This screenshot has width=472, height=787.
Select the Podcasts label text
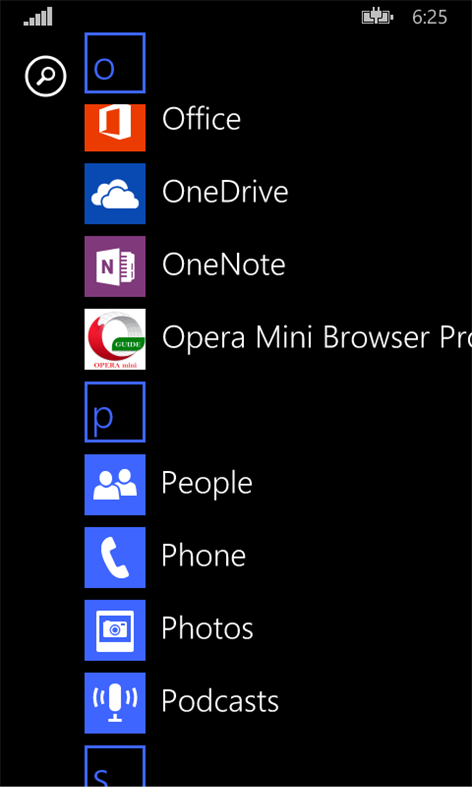point(220,701)
